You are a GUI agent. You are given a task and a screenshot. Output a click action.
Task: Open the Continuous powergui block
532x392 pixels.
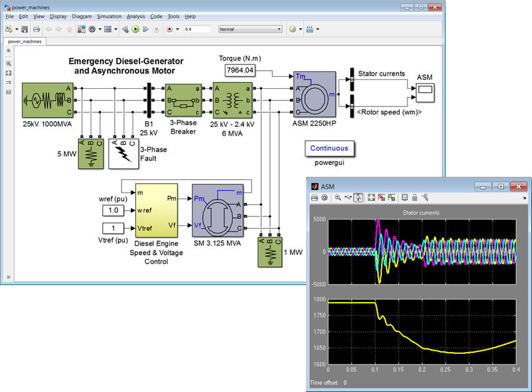pos(330,148)
